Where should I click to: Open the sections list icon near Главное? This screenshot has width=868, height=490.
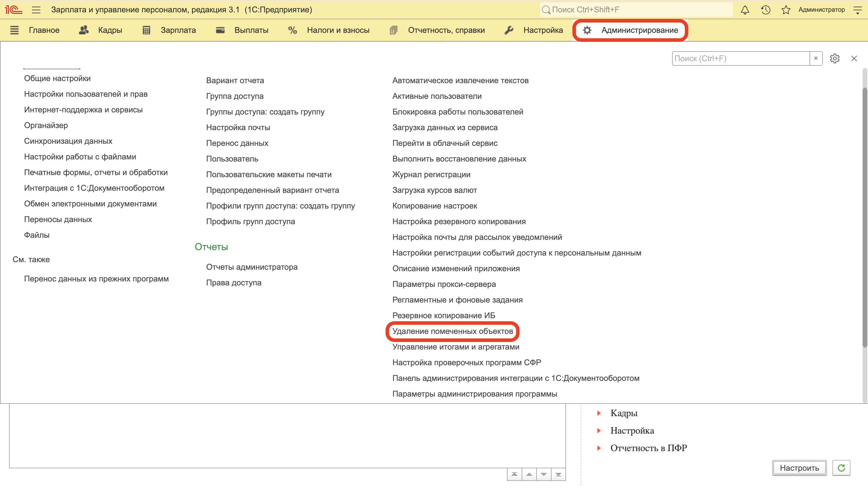pyautogui.click(x=14, y=30)
